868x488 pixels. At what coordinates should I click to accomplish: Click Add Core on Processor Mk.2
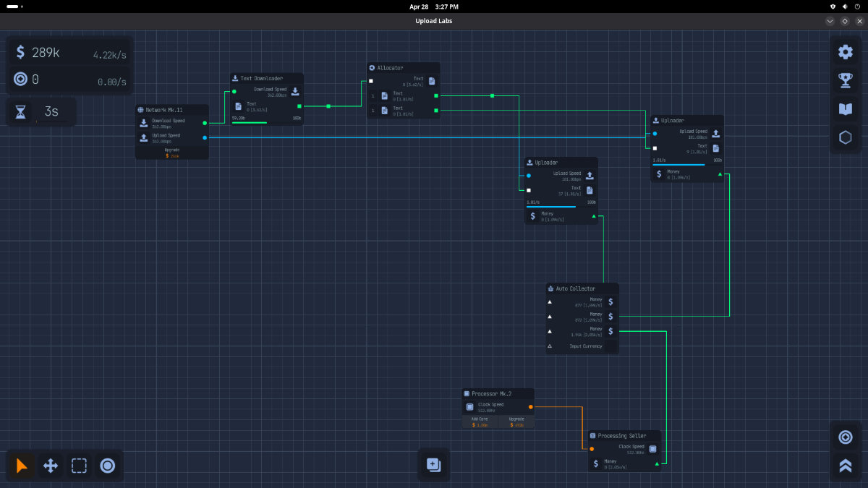click(480, 422)
